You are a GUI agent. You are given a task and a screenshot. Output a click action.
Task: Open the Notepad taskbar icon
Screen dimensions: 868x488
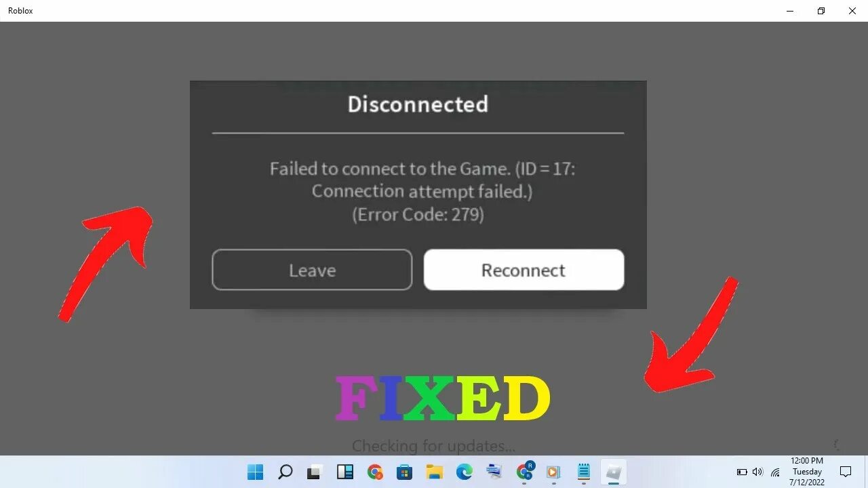583,472
